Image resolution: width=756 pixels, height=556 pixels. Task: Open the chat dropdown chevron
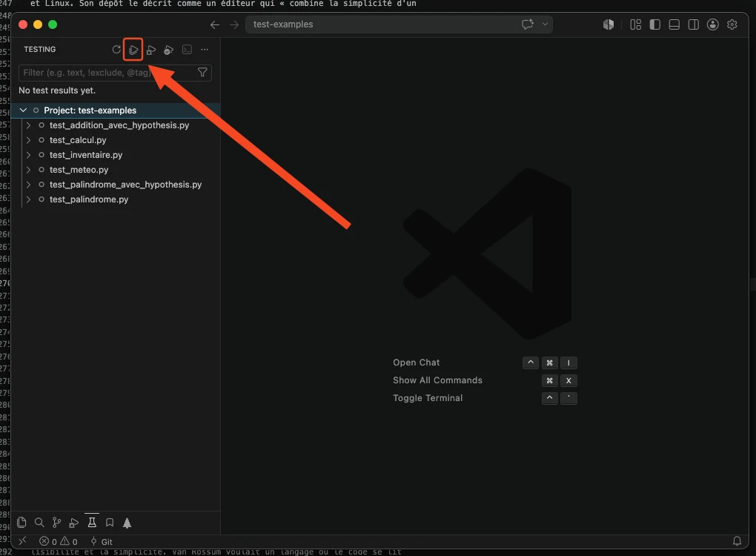click(x=545, y=24)
